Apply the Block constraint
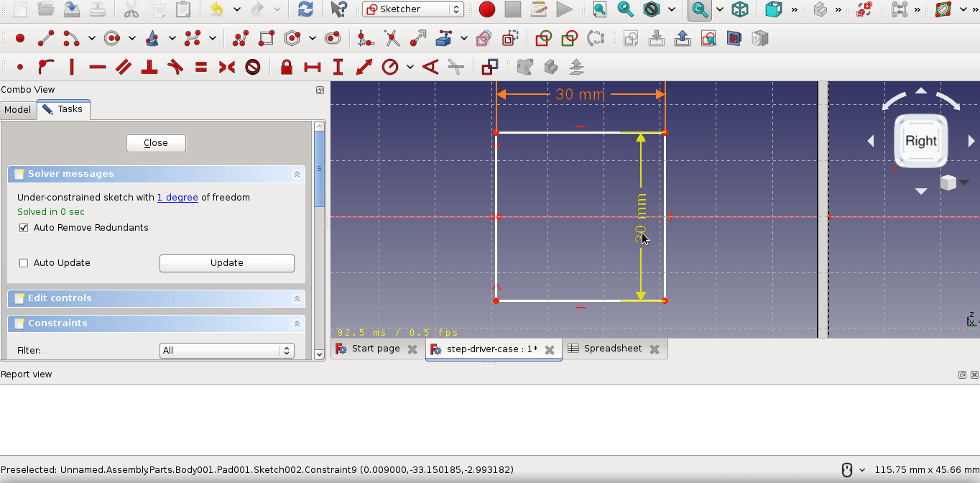 click(x=253, y=67)
